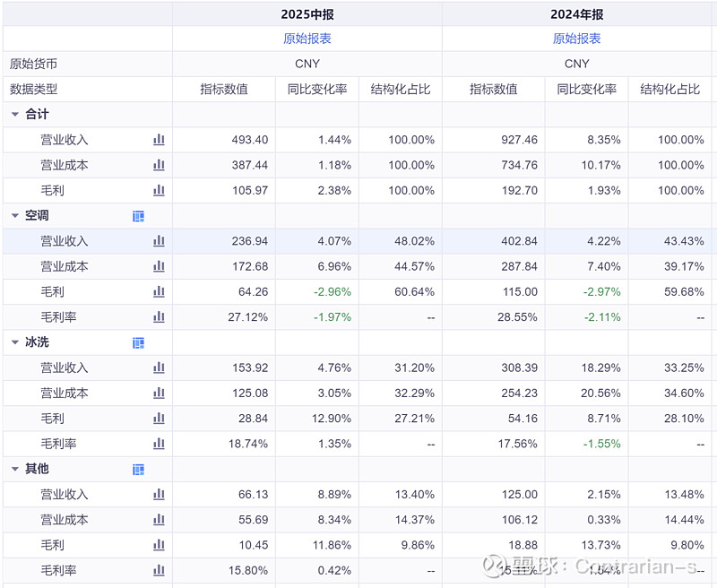This screenshot has width=717, height=588.
Task: Collapse the 冰洗 group arrow
Action: click(x=15, y=343)
